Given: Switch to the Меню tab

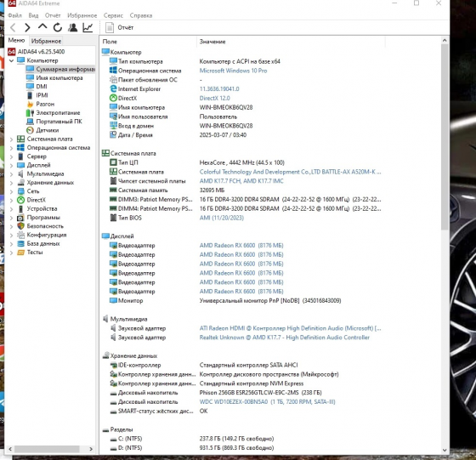Looking at the screenshot, I should point(16,40).
